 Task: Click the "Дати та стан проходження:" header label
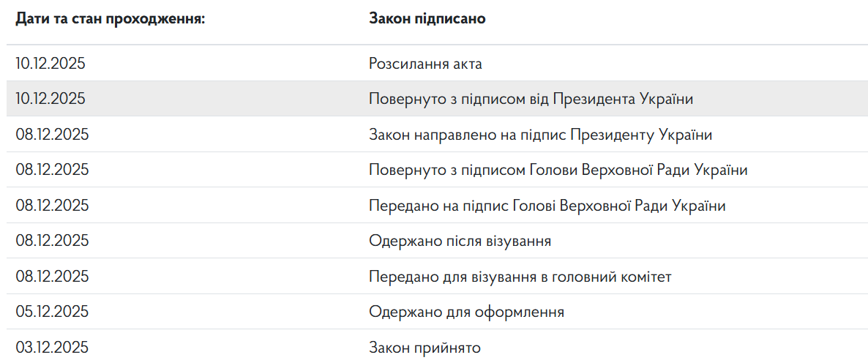pyautogui.click(x=110, y=18)
